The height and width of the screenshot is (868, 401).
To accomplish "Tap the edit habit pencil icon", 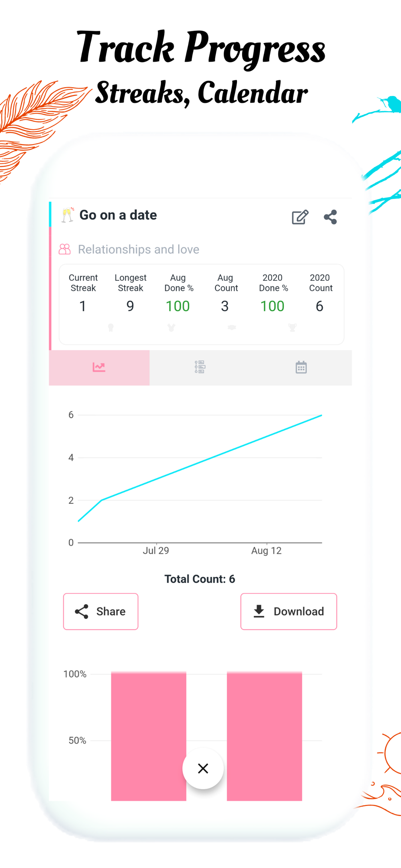I will tap(300, 217).
